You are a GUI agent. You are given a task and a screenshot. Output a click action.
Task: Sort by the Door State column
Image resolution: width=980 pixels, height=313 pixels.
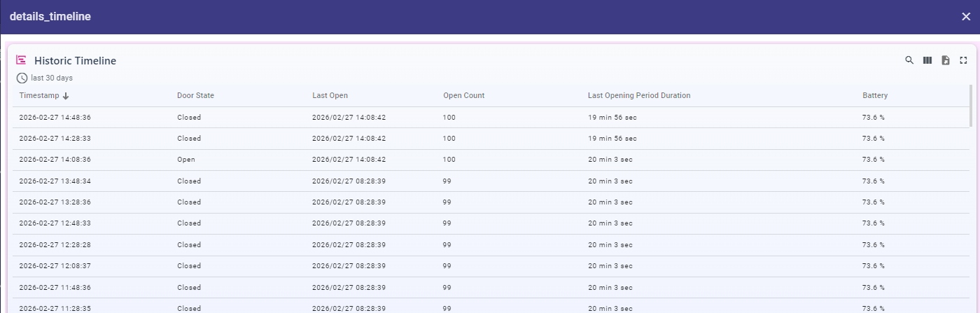[x=195, y=95]
